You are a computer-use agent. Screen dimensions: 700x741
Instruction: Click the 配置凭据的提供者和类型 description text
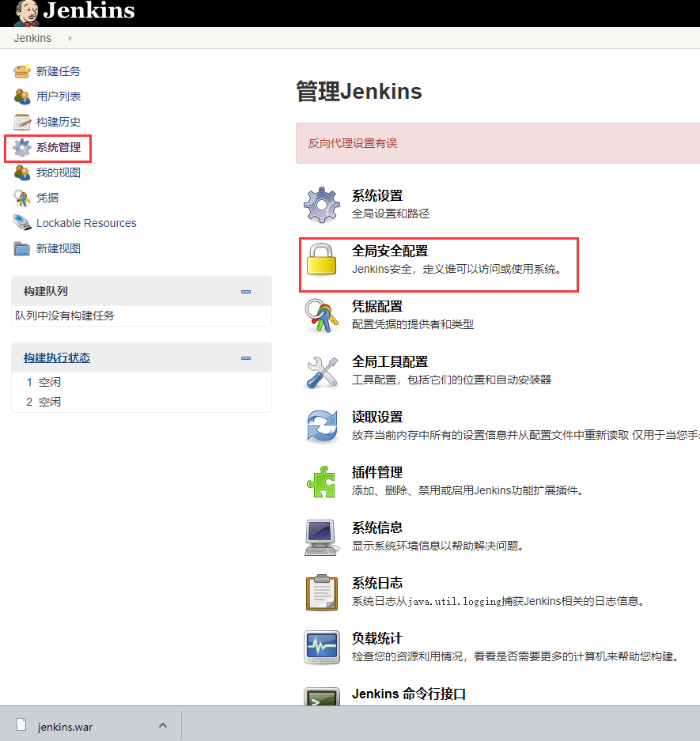(413, 325)
